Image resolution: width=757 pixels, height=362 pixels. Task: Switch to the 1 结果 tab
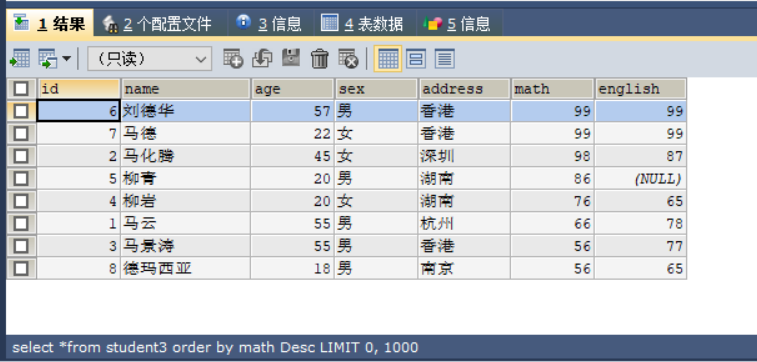(x=49, y=23)
